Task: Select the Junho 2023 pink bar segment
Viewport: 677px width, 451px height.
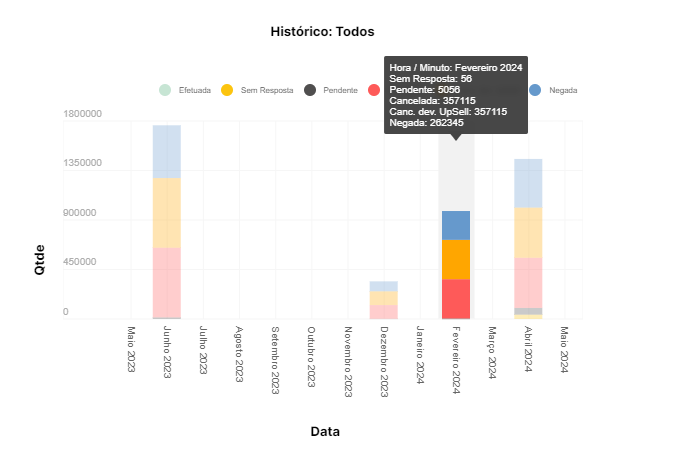Action: (x=167, y=282)
